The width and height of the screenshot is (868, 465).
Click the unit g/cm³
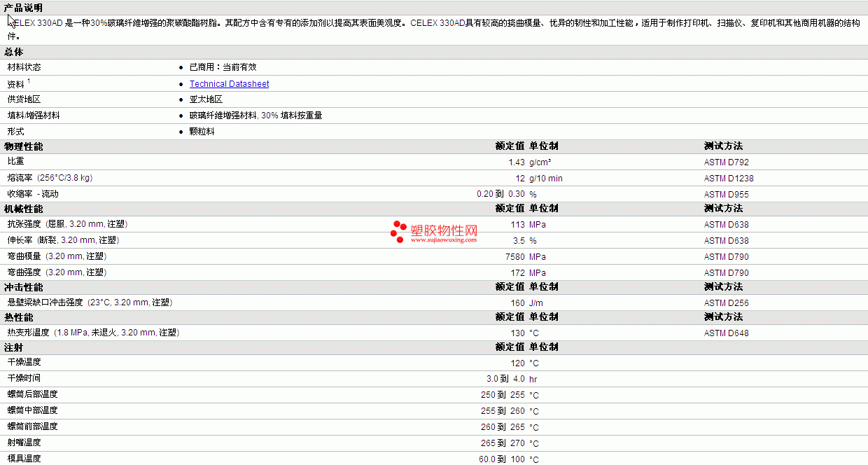point(540,162)
